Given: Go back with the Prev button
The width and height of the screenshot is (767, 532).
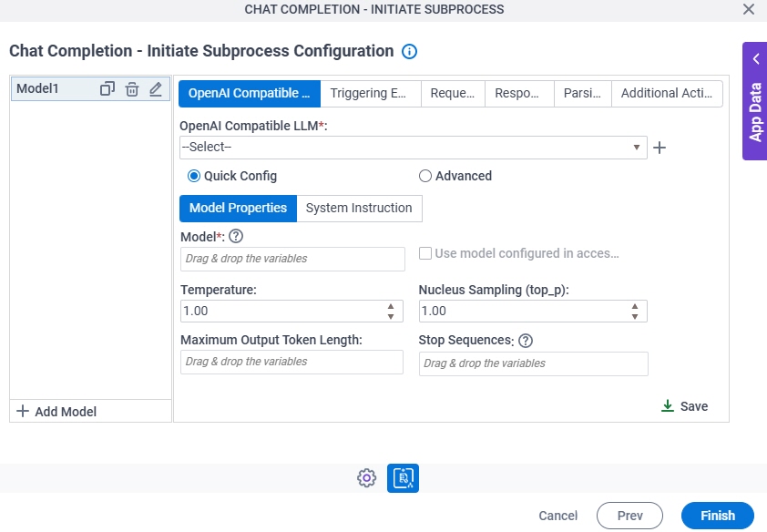Looking at the screenshot, I should [629, 516].
